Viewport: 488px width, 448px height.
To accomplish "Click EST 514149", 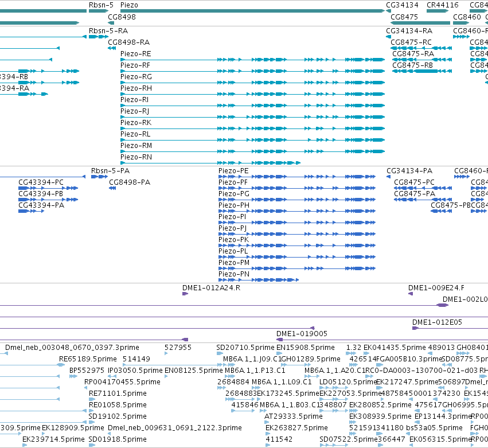I will click(x=136, y=359).
